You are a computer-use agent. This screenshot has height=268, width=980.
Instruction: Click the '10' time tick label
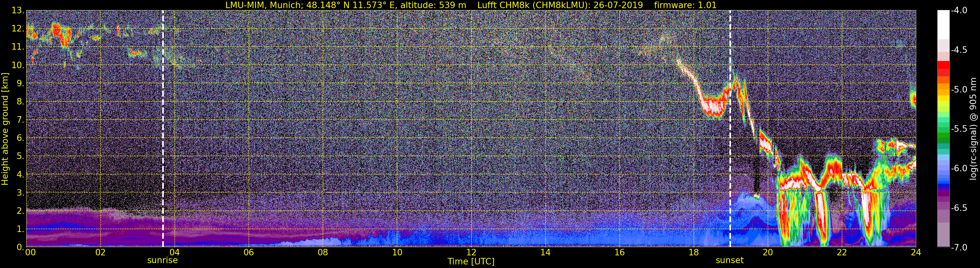click(397, 253)
